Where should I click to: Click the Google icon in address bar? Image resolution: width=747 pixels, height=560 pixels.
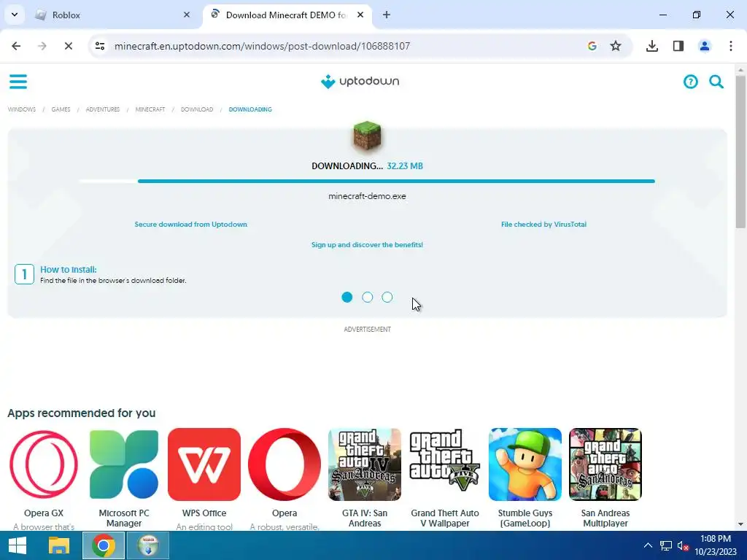click(x=592, y=46)
